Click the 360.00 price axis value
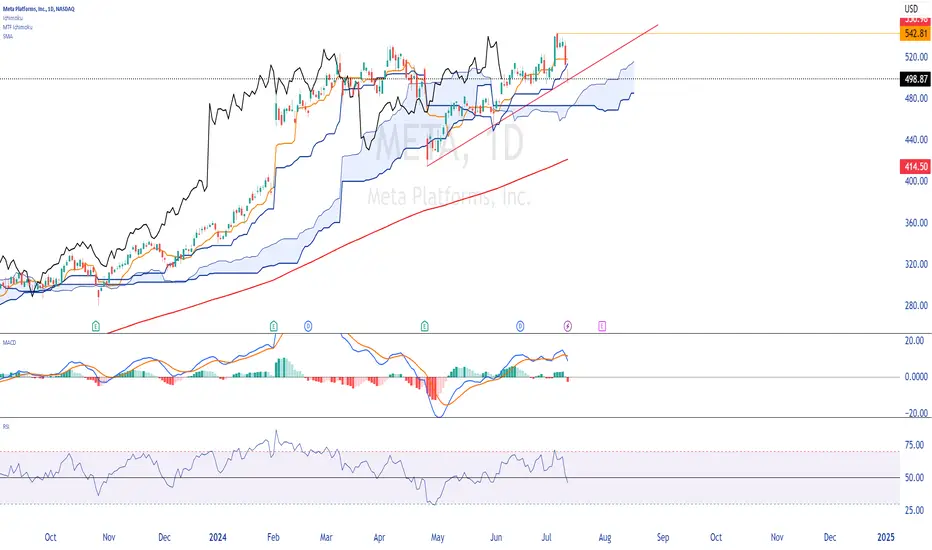The image size is (932, 550). coord(916,223)
